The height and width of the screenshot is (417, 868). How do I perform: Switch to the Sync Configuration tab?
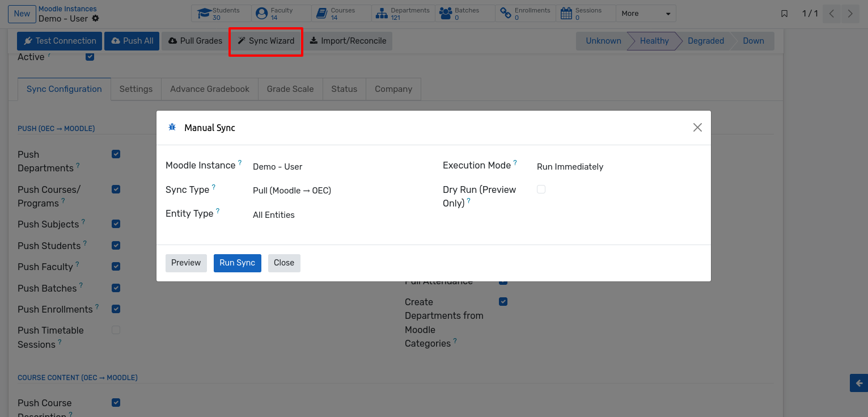click(x=64, y=89)
